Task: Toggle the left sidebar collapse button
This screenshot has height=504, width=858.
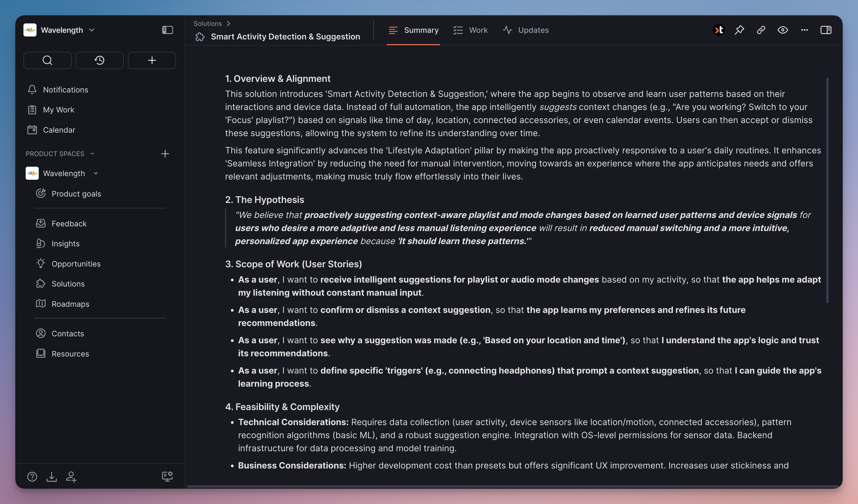Action: [x=168, y=30]
